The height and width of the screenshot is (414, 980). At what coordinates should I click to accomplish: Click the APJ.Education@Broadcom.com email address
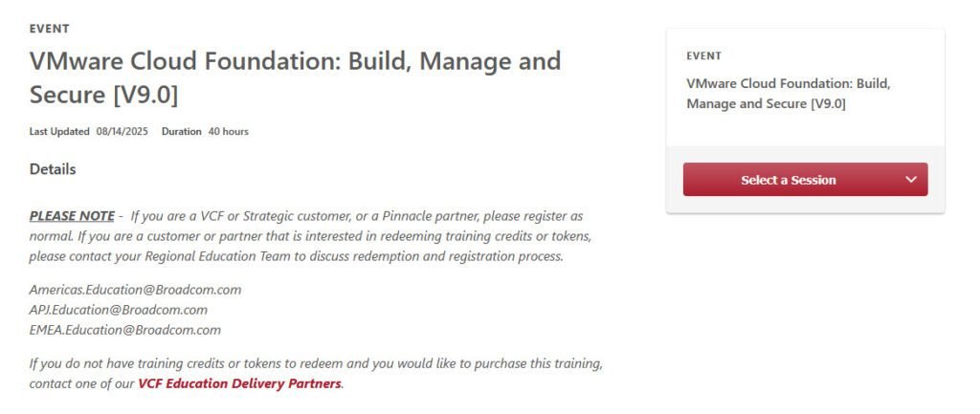(119, 310)
